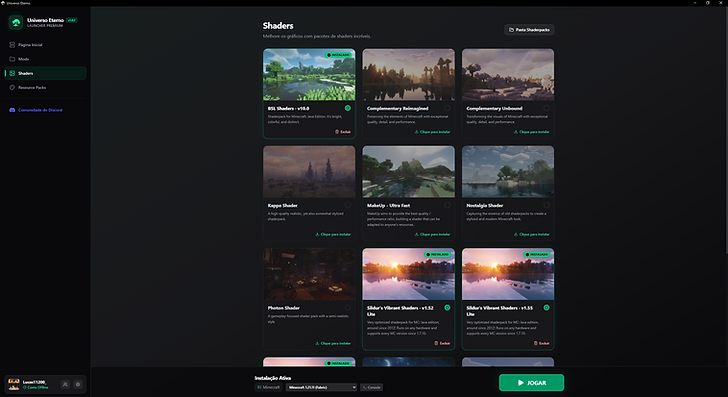This screenshot has width=728, height=397.
Task: Click the Complementary Unbound preview image
Action: (x=508, y=75)
